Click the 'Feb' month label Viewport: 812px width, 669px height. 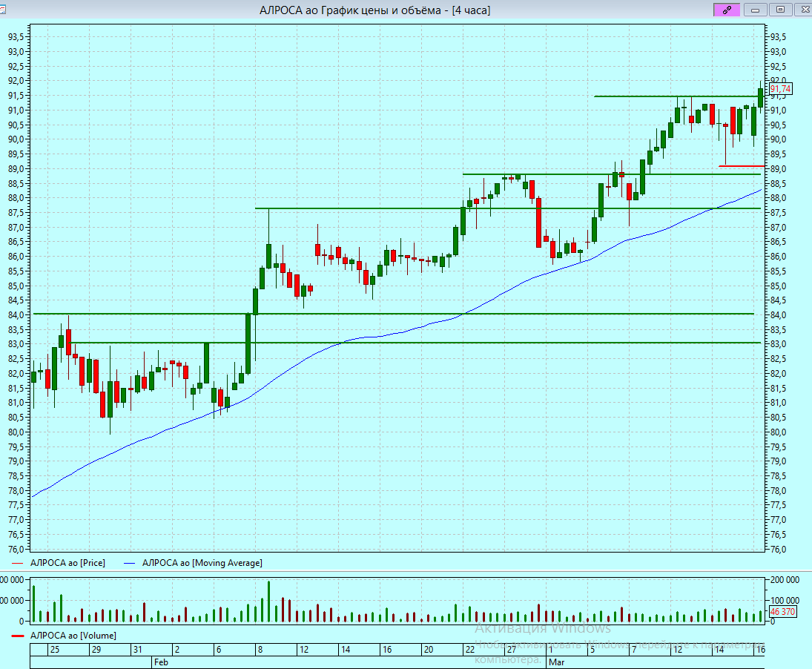point(161,662)
